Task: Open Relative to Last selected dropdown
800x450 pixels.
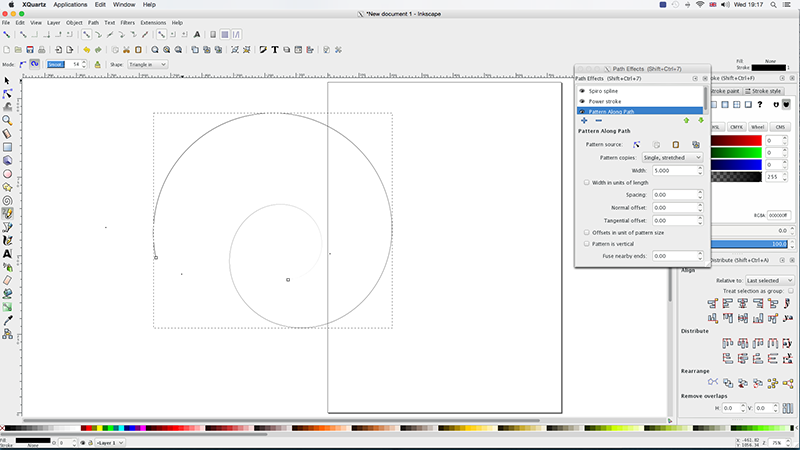Action: pos(769,281)
